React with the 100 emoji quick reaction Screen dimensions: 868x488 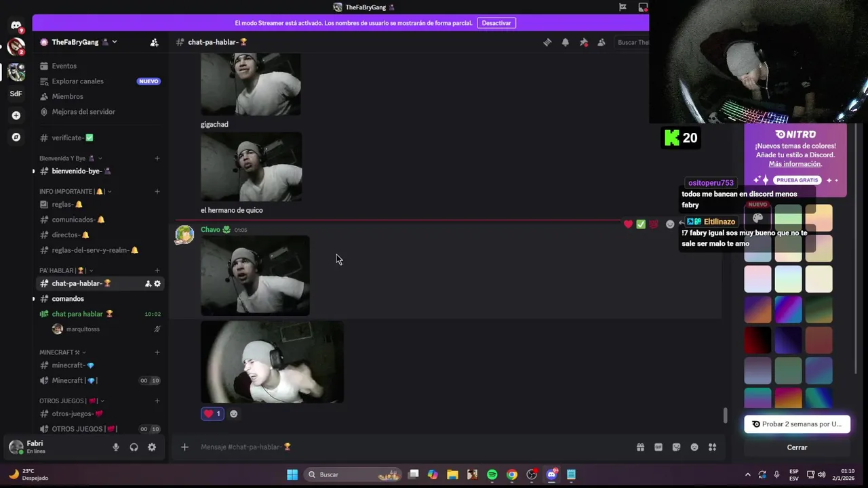point(654,224)
